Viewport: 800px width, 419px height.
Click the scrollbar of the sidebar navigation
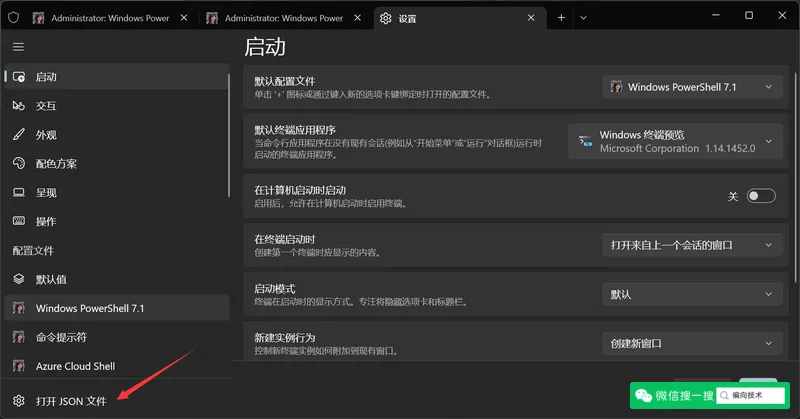(x=229, y=135)
